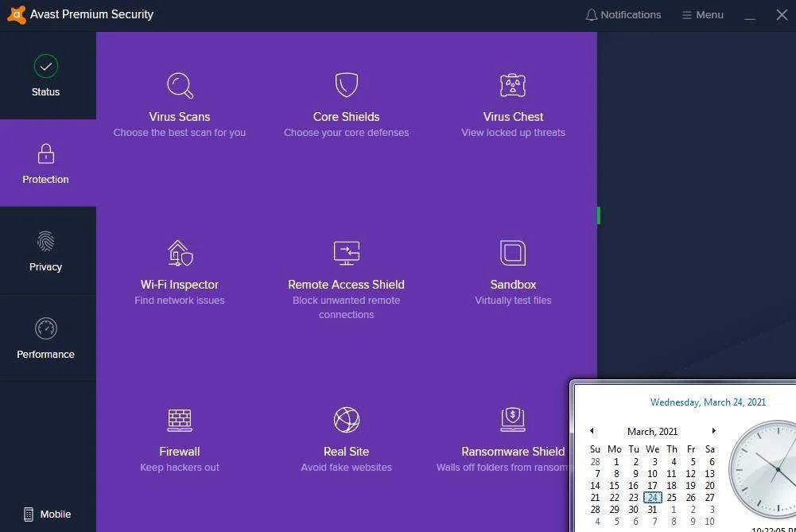Select March 24 in the calendar

(x=653, y=498)
